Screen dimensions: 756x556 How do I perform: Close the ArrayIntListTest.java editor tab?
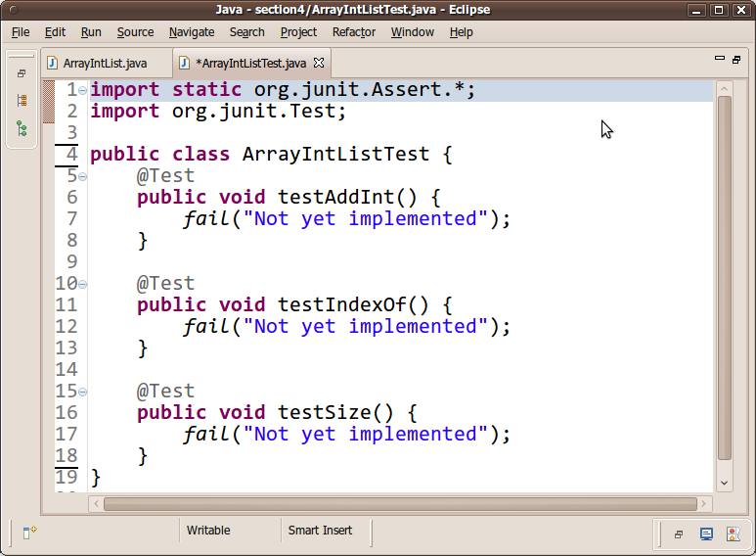coord(318,63)
